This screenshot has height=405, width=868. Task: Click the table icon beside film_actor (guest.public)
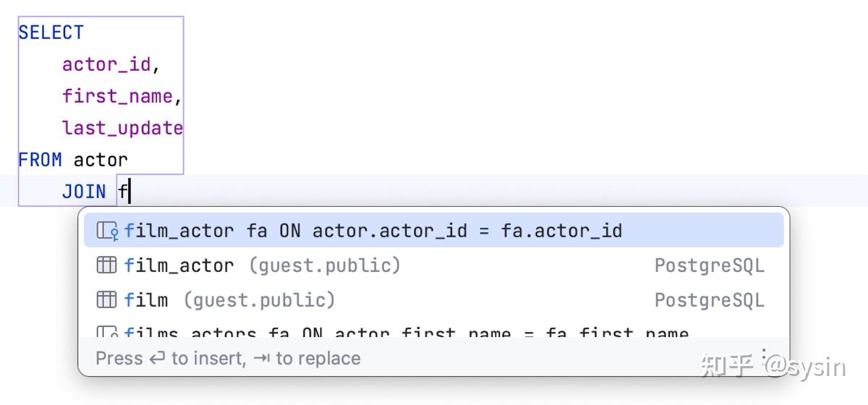(x=106, y=265)
